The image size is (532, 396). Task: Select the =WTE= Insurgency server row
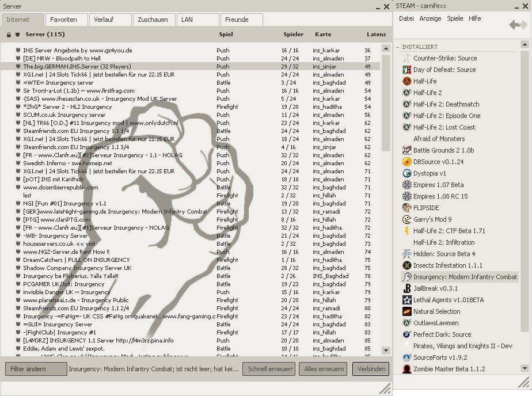[x=190, y=83]
